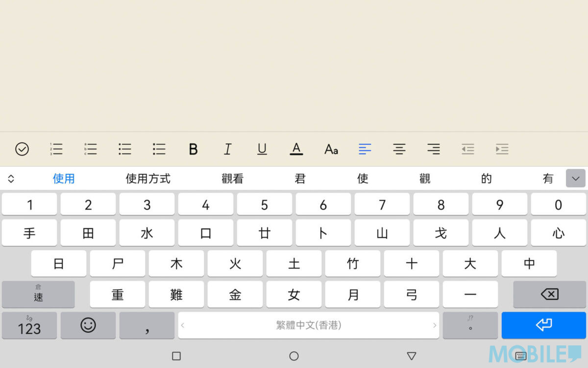This screenshot has height=368, width=588.
Task: Insert a checklist with the circled checkmark icon
Action: point(22,149)
